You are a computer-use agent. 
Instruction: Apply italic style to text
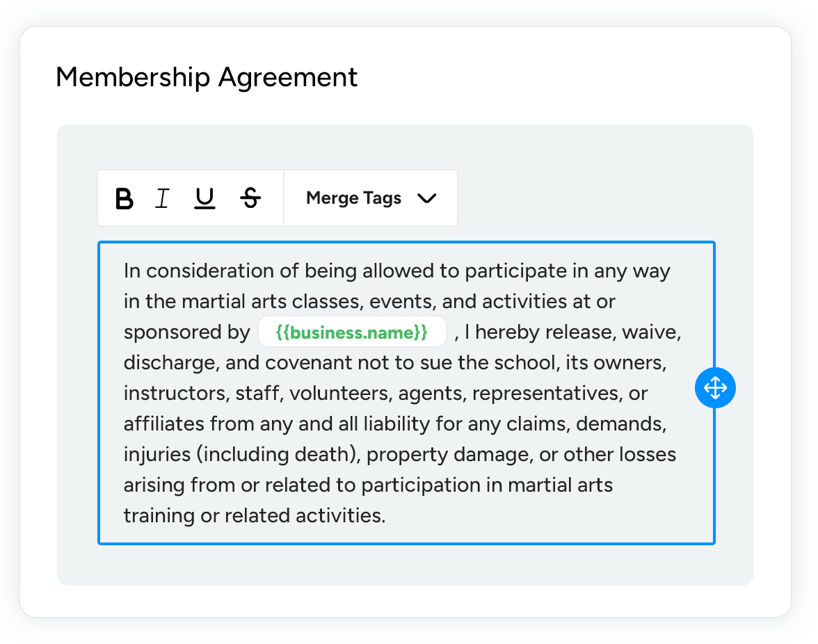(162, 198)
